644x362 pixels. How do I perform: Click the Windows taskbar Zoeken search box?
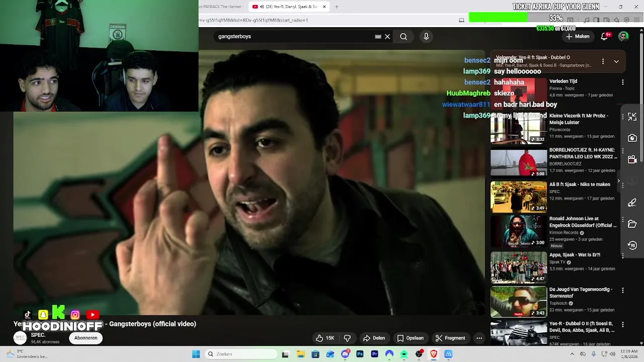tap(242, 354)
